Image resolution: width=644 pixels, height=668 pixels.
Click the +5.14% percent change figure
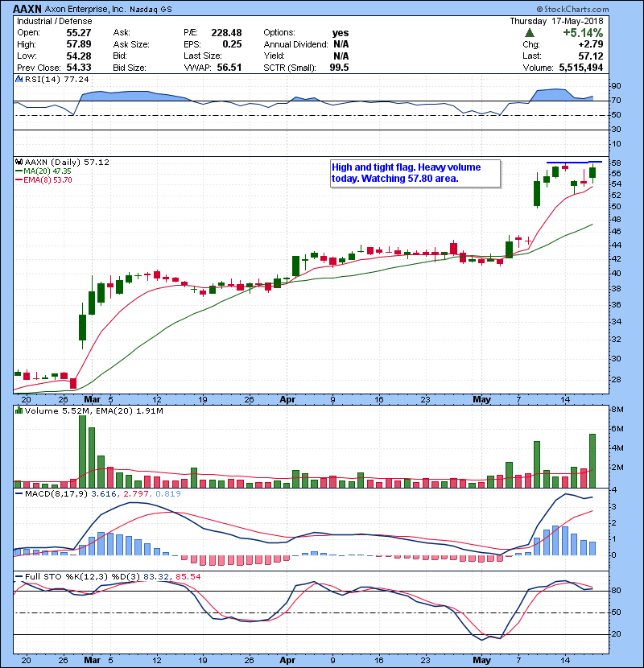coord(583,33)
